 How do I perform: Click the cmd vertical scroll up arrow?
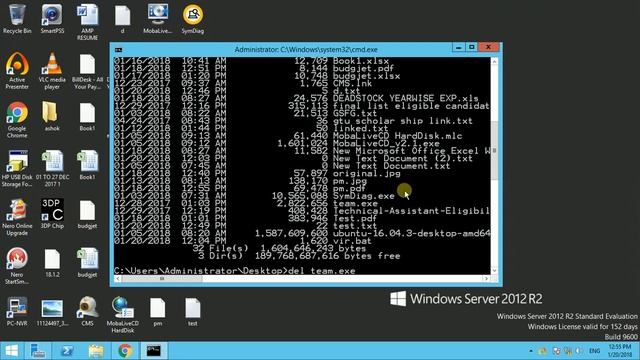point(495,62)
